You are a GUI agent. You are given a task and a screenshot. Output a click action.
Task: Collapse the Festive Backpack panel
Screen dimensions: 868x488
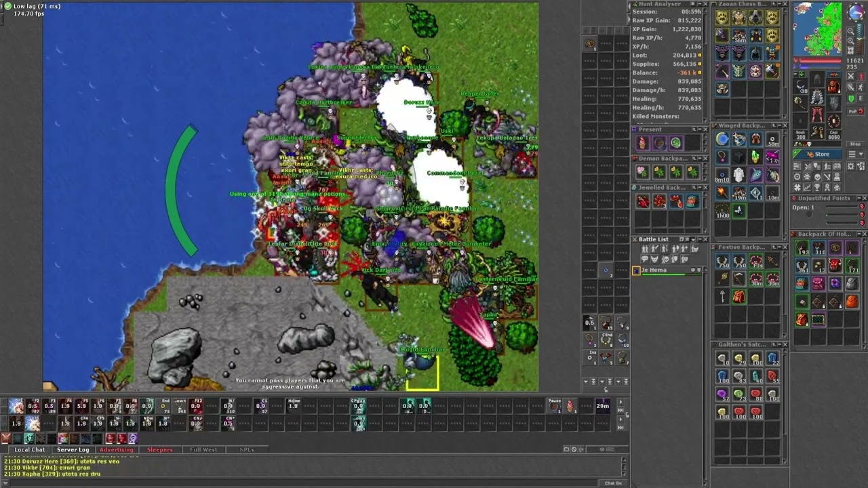coord(780,247)
